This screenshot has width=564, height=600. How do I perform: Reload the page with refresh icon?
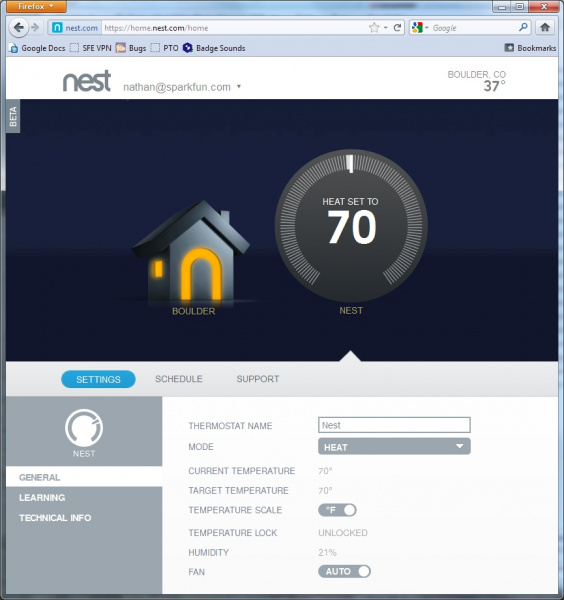398,28
